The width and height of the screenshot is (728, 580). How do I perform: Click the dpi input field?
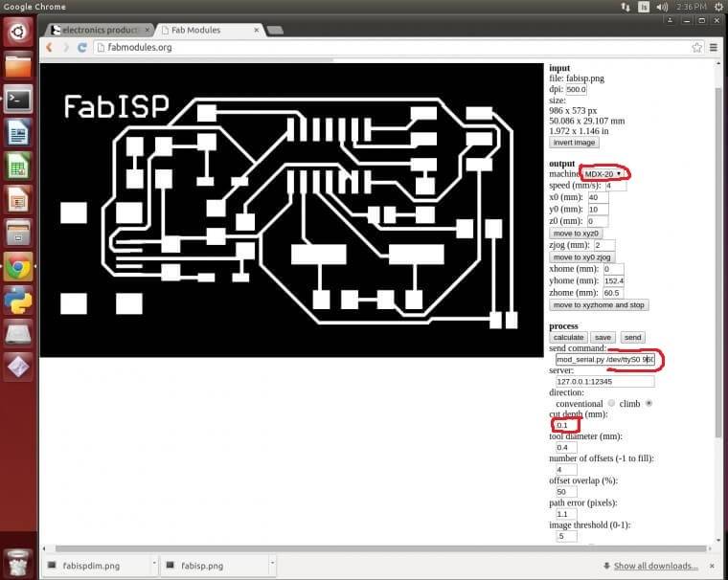(577, 90)
